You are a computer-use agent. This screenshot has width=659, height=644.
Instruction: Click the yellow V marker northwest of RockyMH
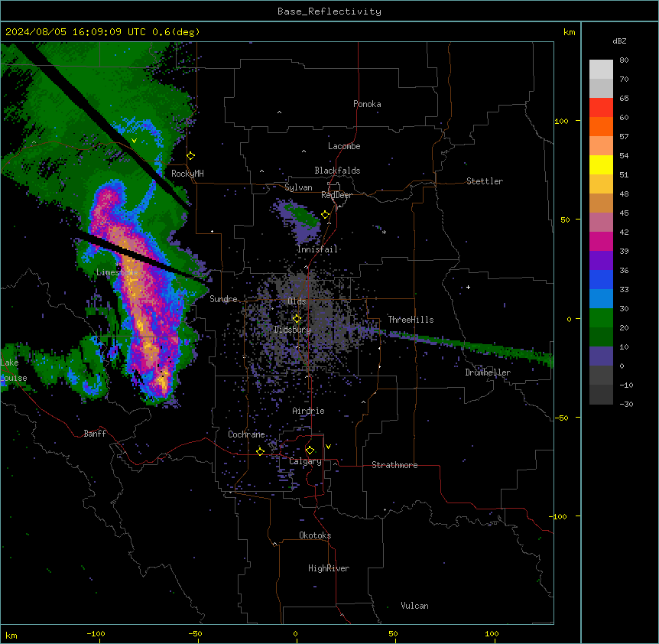134,141
